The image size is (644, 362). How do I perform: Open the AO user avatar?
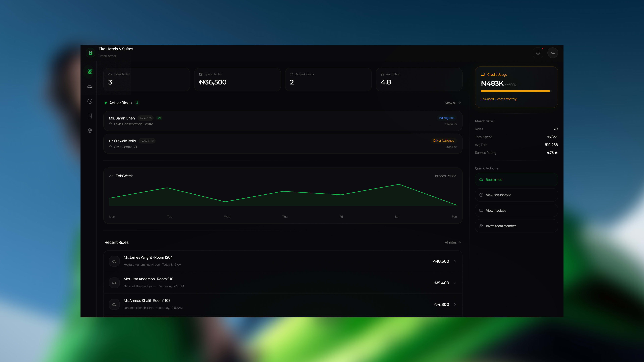pyautogui.click(x=553, y=53)
